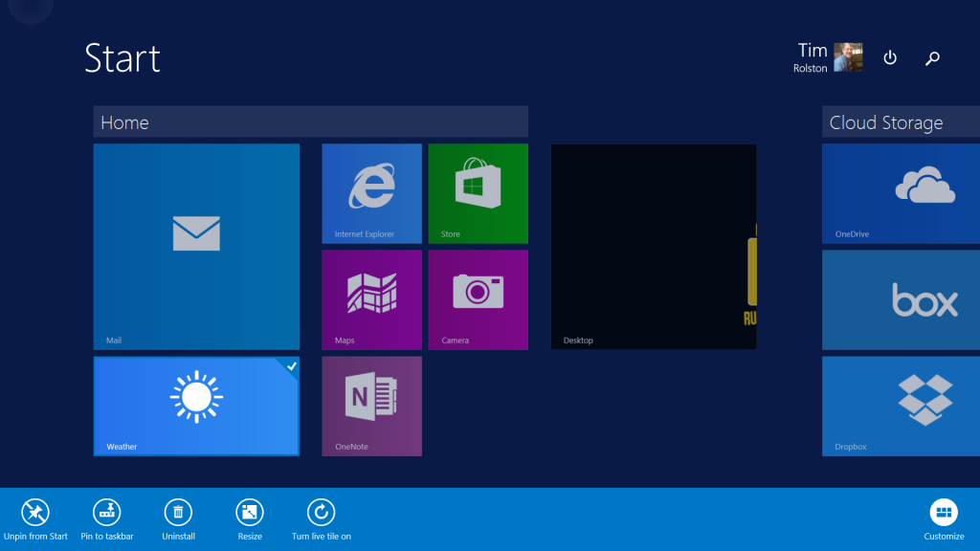Open the Windows Store tile
980x551 pixels.
click(478, 193)
